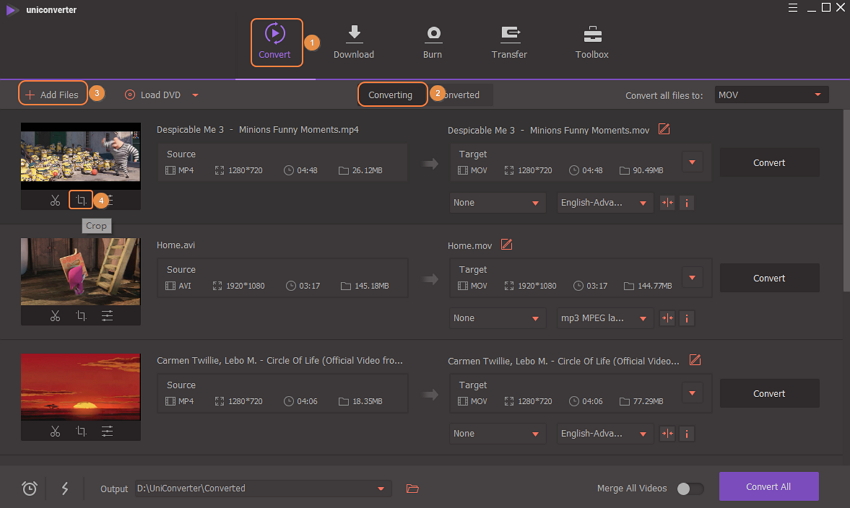
Task: Open the Convert tab
Action: [x=276, y=42]
